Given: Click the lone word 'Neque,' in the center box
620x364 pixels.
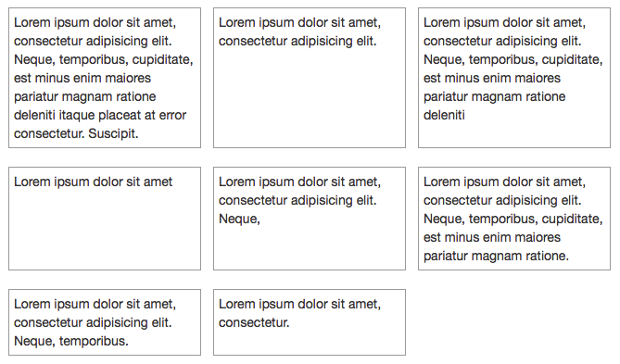Looking at the screenshot, I should tap(239, 219).
